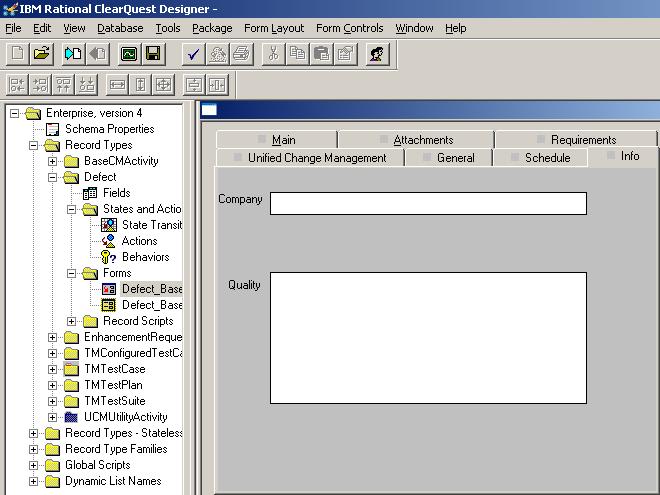Select the Actions tree item
Image resolution: width=660 pixels, height=495 pixels.
coord(130,241)
